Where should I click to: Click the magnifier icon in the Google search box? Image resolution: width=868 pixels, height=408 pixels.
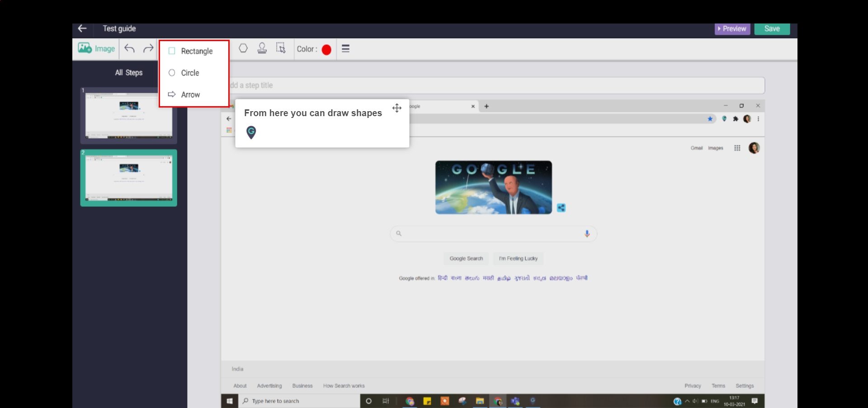point(399,234)
